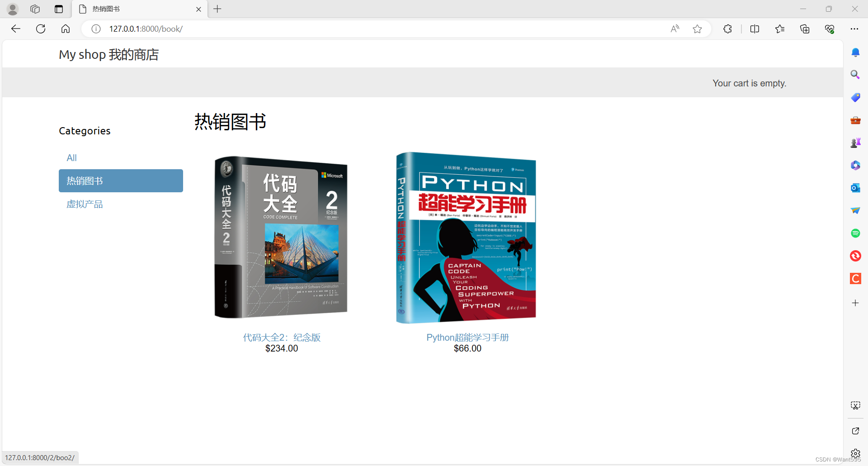This screenshot has height=466, width=868.
Task: Open sidebar Search
Action: [855, 75]
